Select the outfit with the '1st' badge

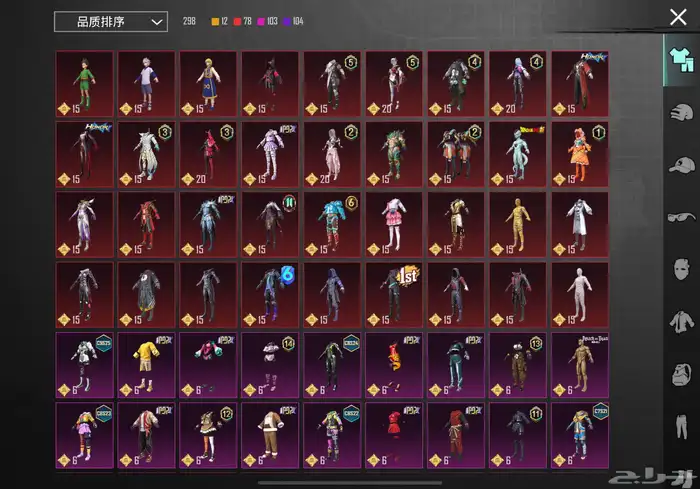click(394, 294)
